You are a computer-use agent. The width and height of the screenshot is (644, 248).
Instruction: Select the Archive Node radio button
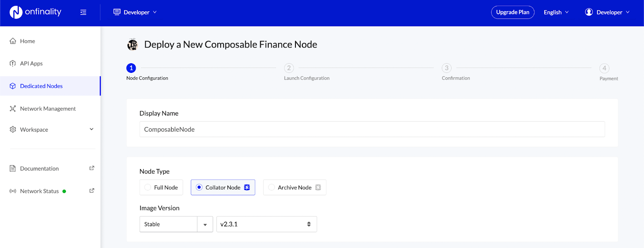(x=272, y=188)
